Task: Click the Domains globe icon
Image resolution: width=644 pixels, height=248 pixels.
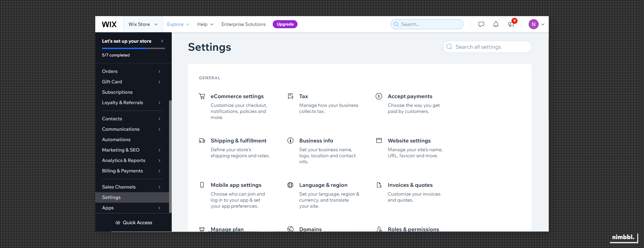Action: tap(290, 229)
